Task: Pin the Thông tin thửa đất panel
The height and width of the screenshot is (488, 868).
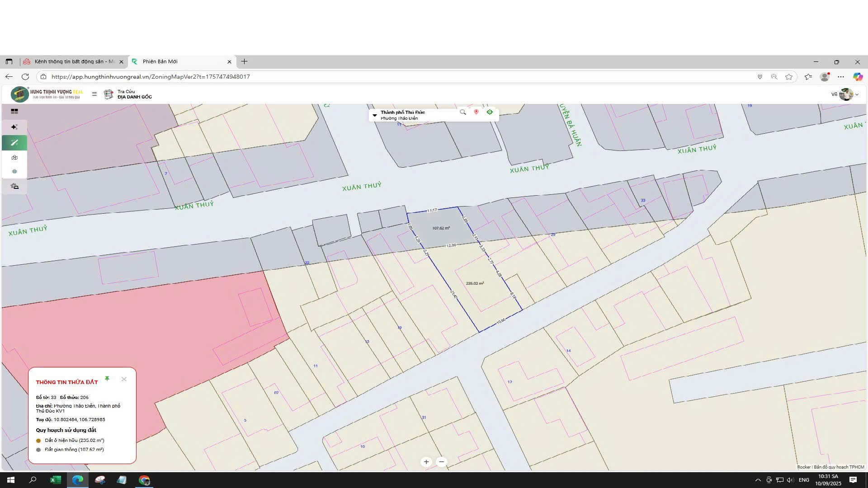Action: (x=107, y=379)
